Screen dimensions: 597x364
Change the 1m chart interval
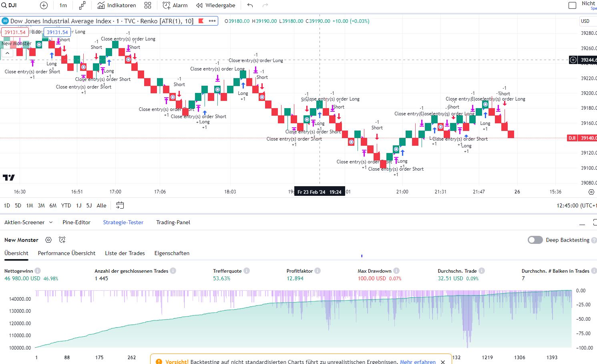pyautogui.click(x=63, y=6)
